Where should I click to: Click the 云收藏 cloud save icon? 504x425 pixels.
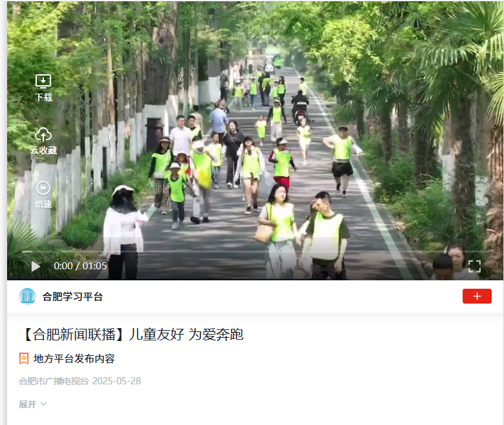point(43,134)
